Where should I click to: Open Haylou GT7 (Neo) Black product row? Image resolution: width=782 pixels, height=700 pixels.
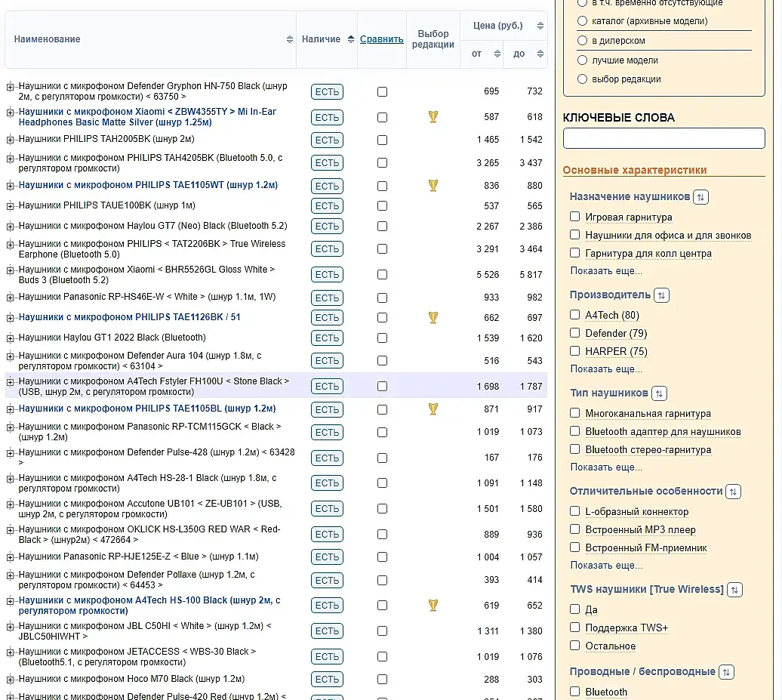(x=152, y=226)
